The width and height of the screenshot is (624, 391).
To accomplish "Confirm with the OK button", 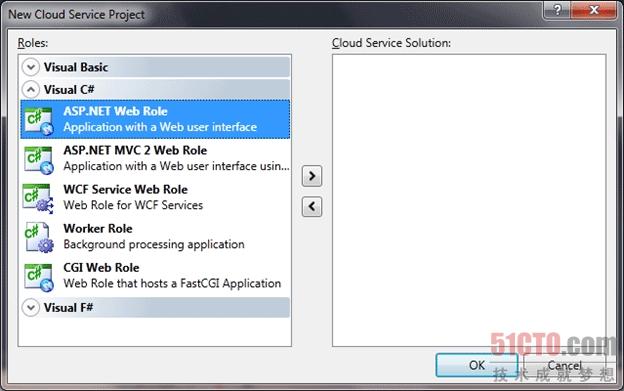I will (x=477, y=365).
